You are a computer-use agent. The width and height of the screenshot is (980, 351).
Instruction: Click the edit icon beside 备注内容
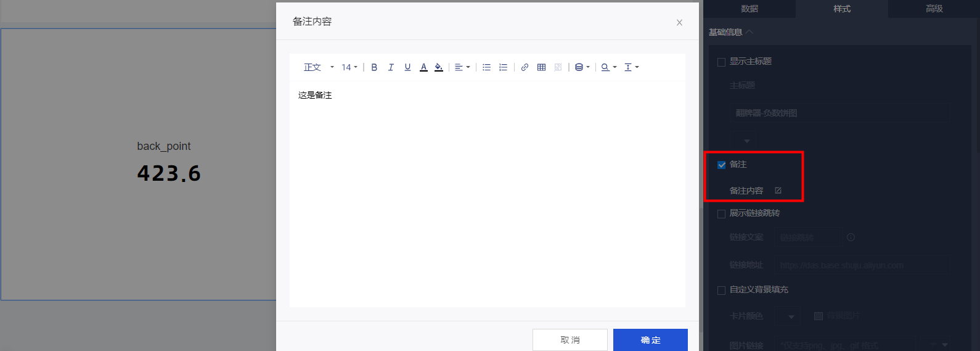click(x=778, y=191)
